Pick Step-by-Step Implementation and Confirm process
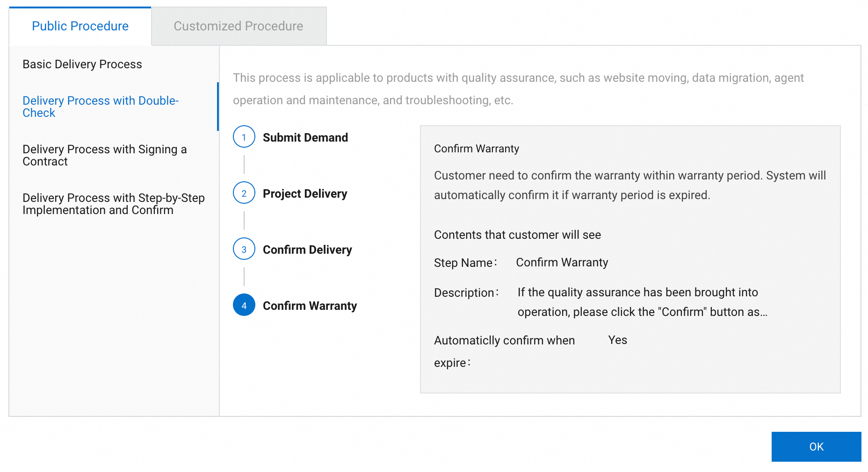This screenshot has height=472, width=868. pos(113,204)
